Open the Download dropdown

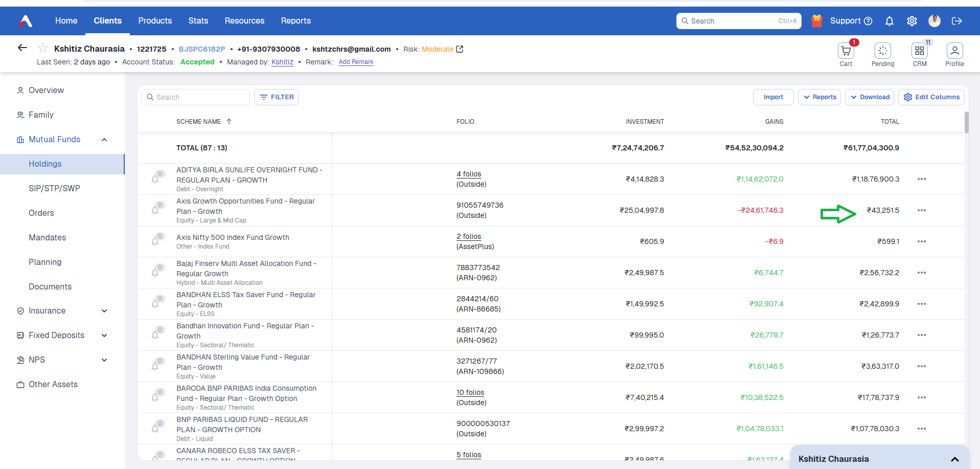870,97
